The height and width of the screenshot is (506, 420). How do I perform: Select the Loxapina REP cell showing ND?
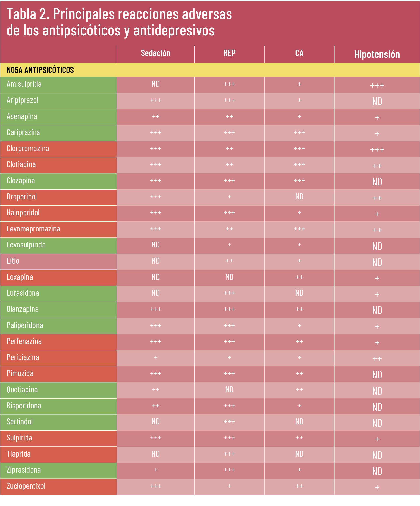[x=229, y=277]
